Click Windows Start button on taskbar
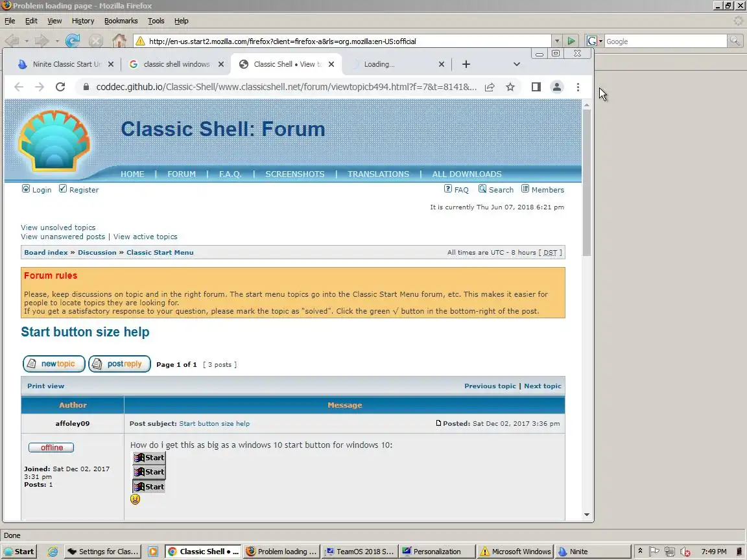The height and width of the screenshot is (560, 747). pos(19,552)
